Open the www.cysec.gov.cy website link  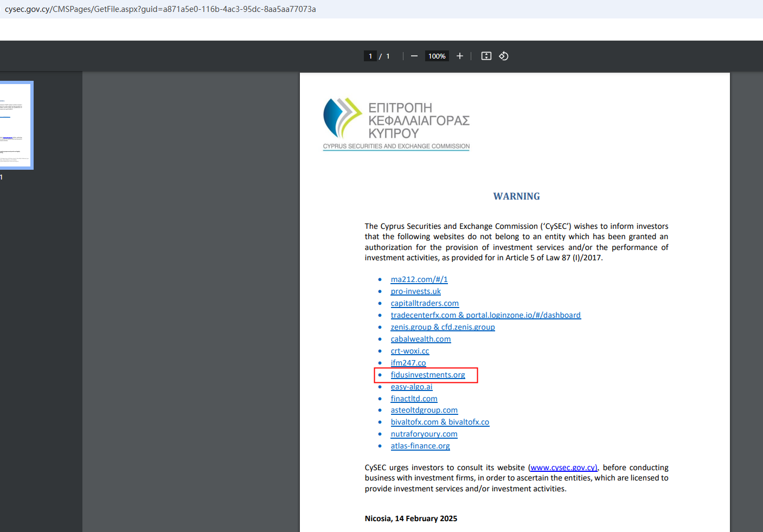(563, 467)
